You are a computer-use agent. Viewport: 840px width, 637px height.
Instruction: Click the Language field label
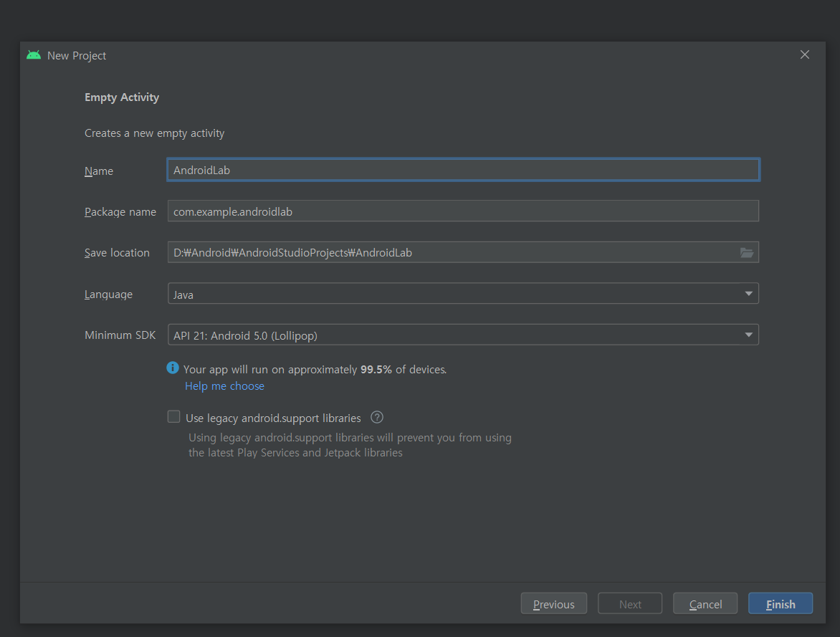[x=108, y=294]
